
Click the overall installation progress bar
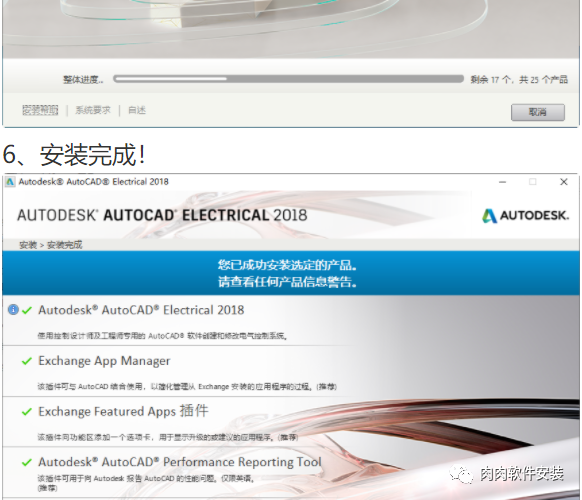coord(288,79)
